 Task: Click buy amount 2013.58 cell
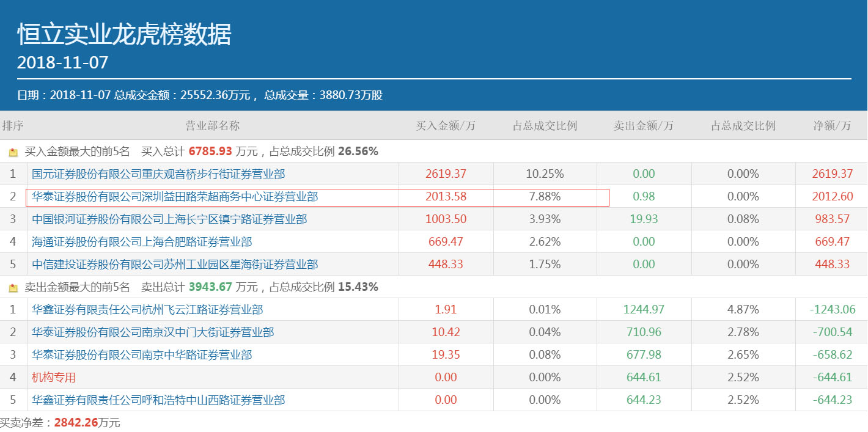446,197
